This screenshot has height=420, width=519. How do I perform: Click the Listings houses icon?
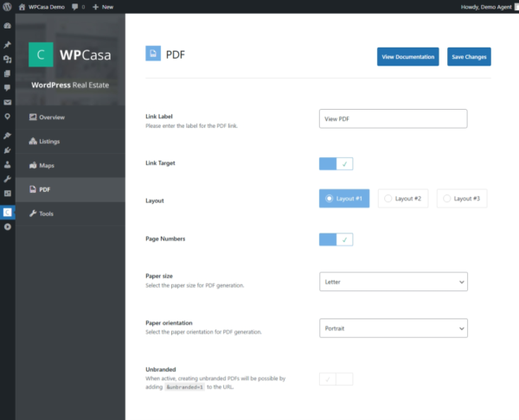(x=33, y=141)
